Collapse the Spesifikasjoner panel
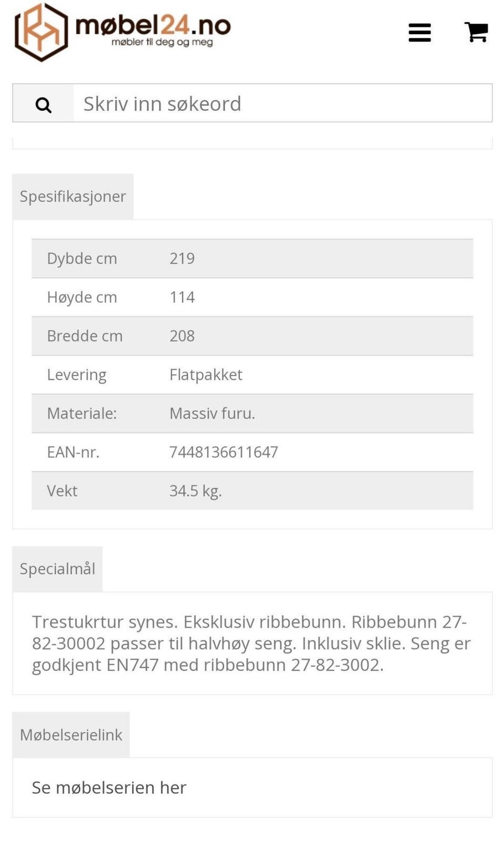 (72, 196)
